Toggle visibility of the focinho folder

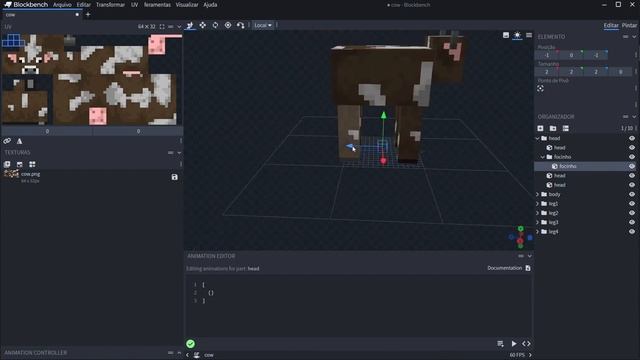coord(632,157)
